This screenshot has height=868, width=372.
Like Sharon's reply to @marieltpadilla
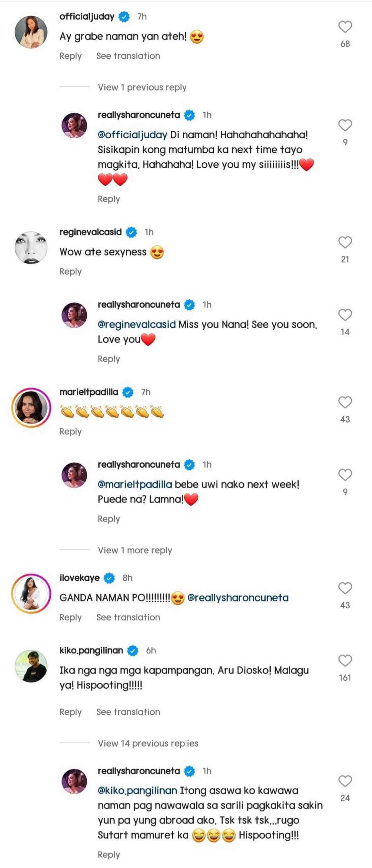pos(345,475)
